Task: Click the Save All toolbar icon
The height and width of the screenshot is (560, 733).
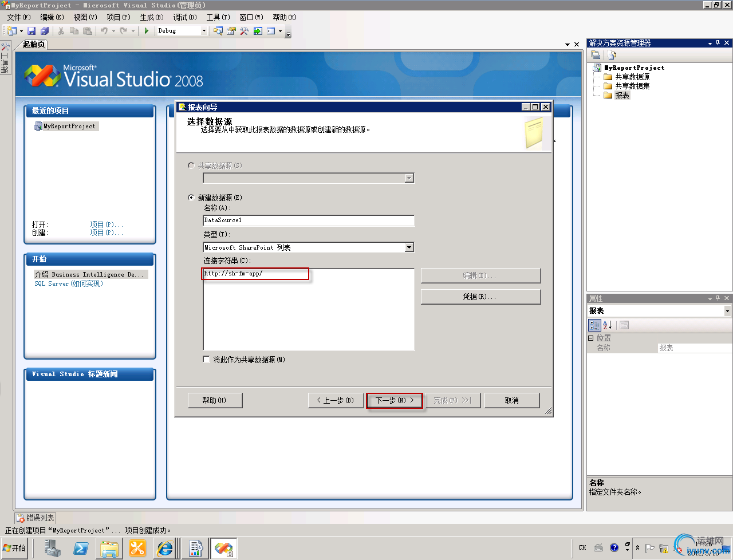Action: [45, 31]
